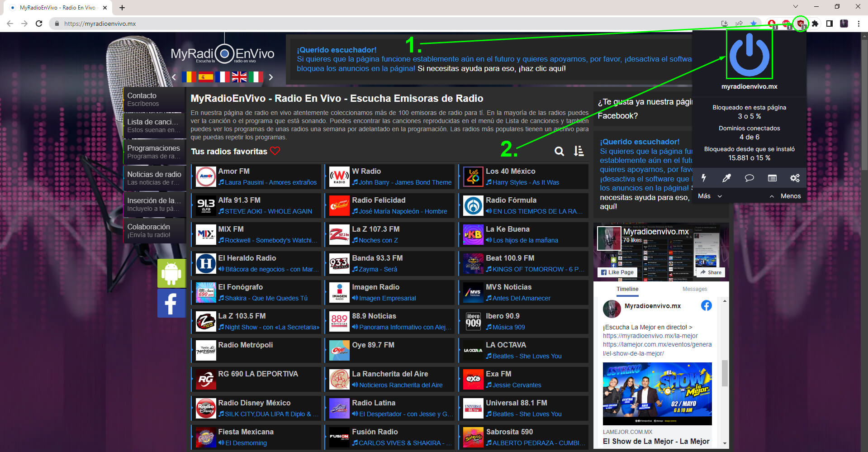Select the Italian flag language
The width and height of the screenshot is (868, 452).
pyautogui.click(x=256, y=77)
